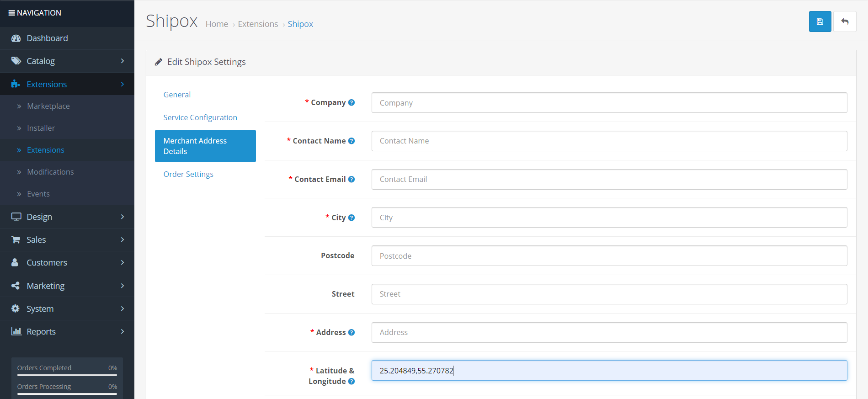Screen dimensions: 868x399
Task: Click the Extensions puzzle-piece icon
Action: [16, 84]
